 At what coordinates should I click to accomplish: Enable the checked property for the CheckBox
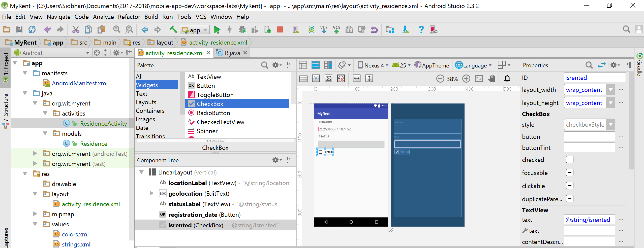(570, 160)
